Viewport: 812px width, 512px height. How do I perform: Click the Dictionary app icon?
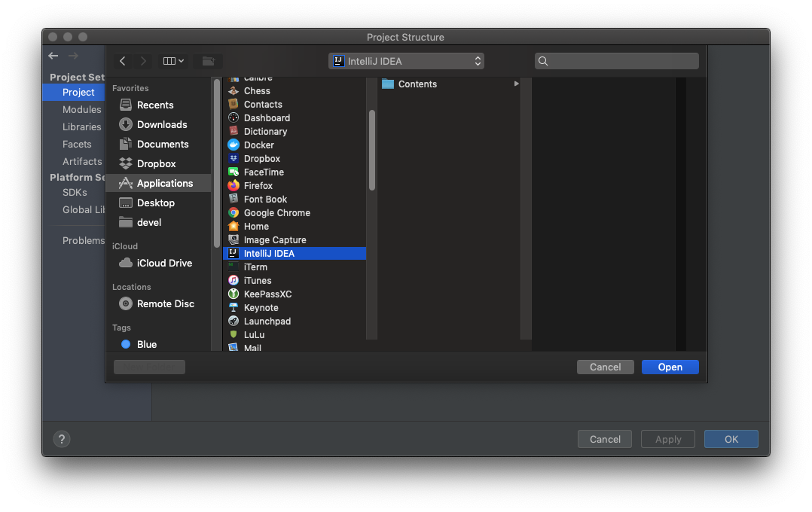click(x=234, y=131)
